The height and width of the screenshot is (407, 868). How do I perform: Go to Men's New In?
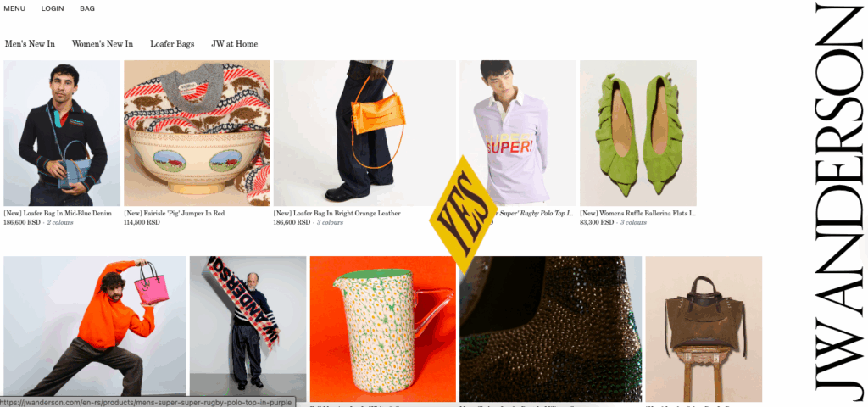30,44
